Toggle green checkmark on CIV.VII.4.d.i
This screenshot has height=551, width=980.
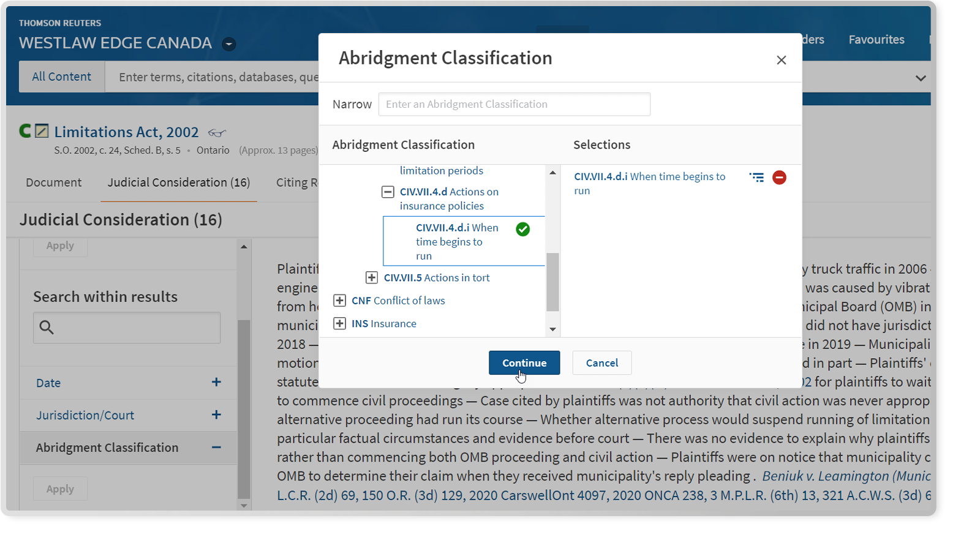[522, 229]
